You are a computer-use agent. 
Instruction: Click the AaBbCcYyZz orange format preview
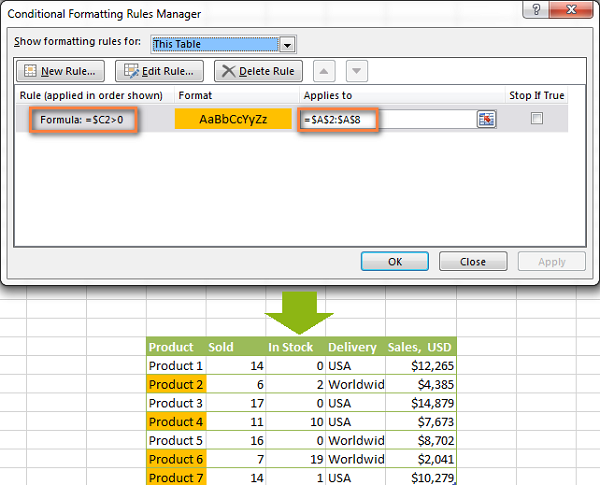click(233, 119)
